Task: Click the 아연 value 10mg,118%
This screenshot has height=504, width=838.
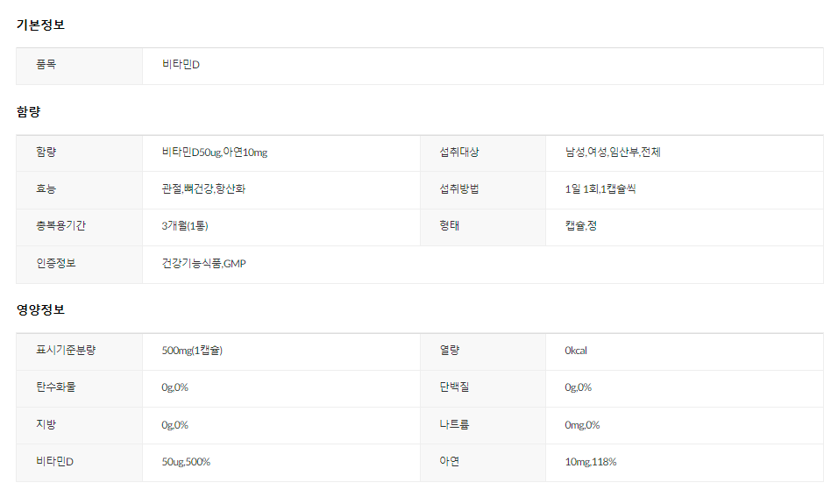Action: point(590,462)
